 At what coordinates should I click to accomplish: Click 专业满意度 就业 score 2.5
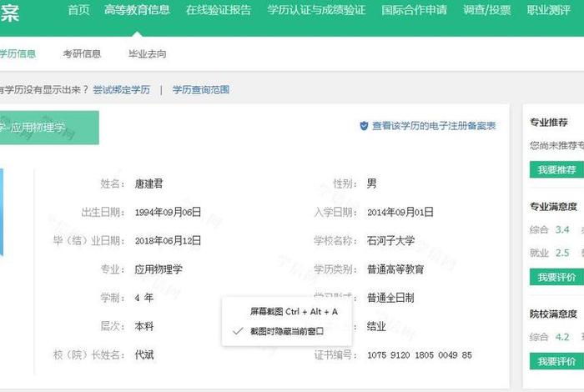tap(562, 253)
